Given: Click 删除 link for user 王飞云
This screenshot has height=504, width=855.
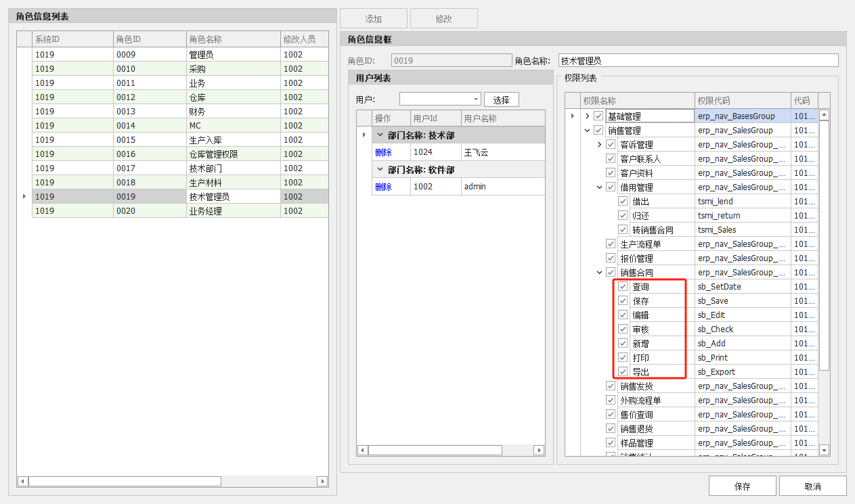Looking at the screenshot, I should point(384,152).
